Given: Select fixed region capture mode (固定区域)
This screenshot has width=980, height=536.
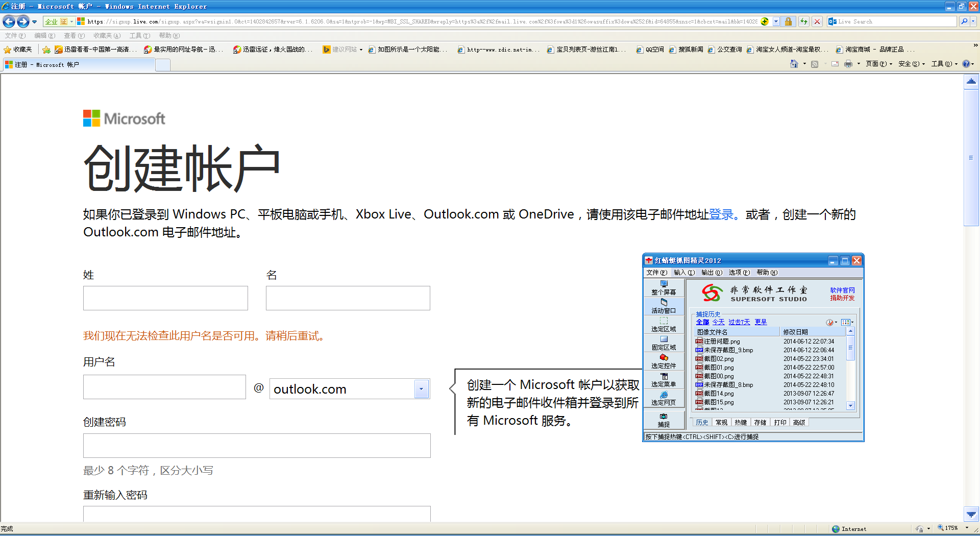Looking at the screenshot, I should tap(664, 344).
